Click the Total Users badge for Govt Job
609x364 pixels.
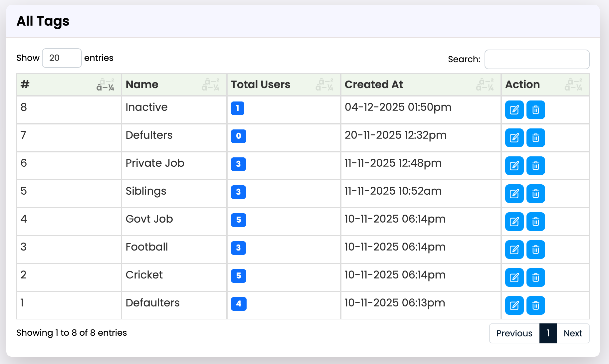[238, 220]
